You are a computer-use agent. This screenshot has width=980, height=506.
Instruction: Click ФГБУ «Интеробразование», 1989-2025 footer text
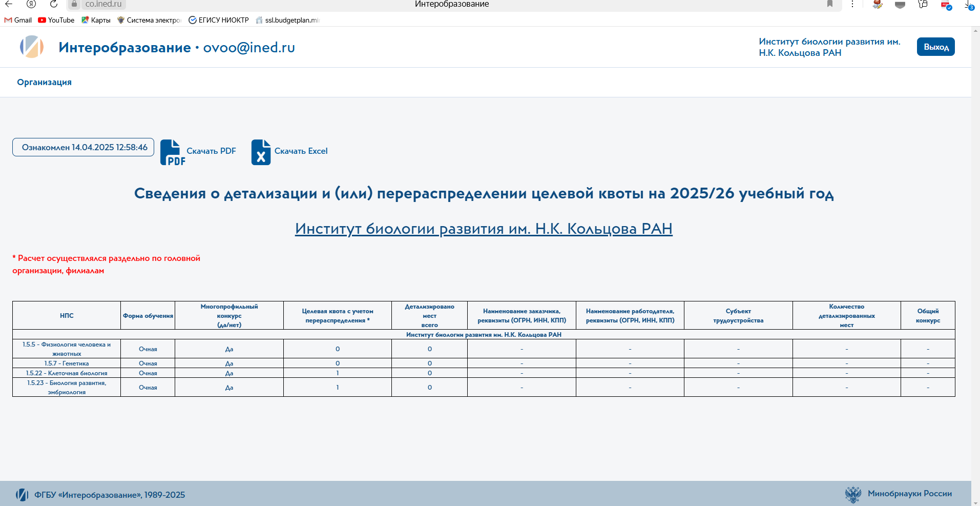(x=110, y=495)
